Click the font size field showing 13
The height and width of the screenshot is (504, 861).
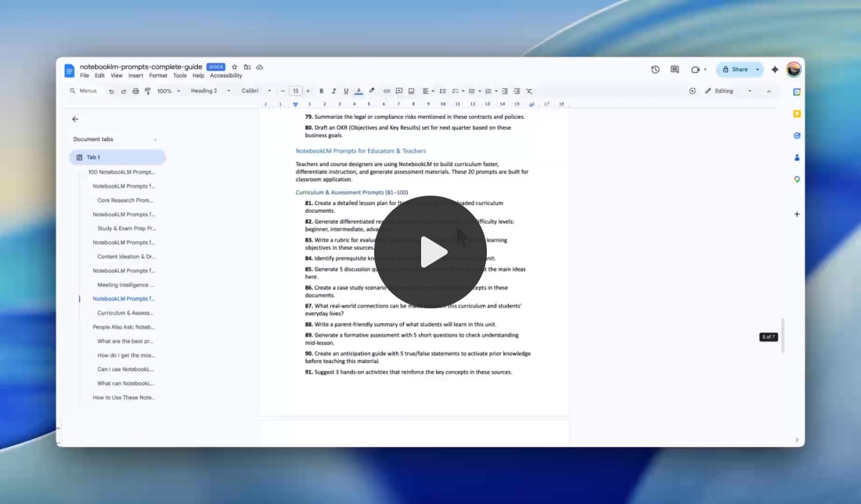[x=295, y=91]
